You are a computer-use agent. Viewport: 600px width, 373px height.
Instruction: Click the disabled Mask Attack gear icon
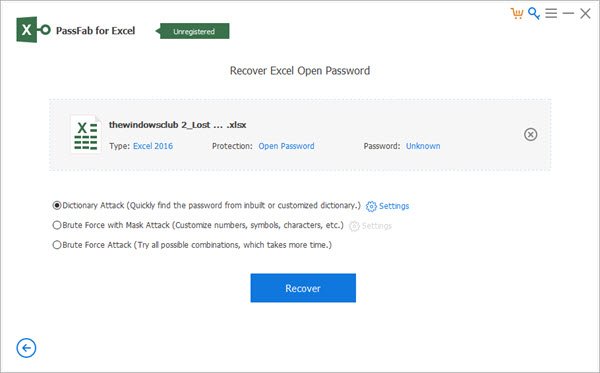354,226
